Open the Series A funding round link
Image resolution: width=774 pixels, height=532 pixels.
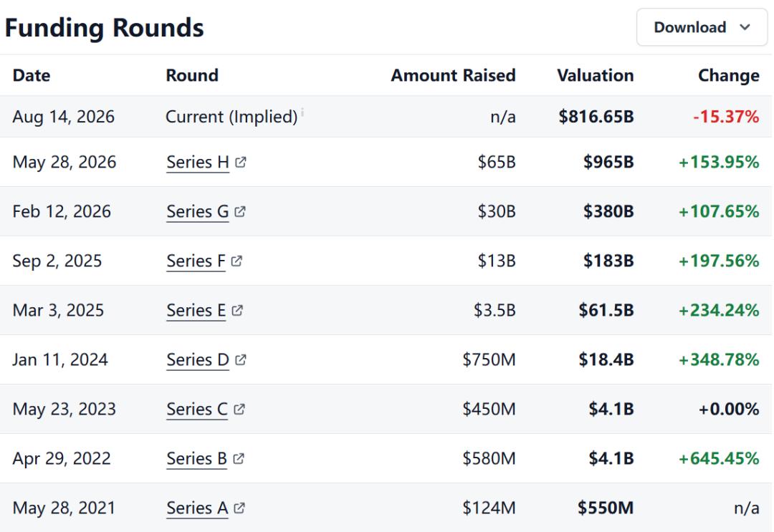coord(197,508)
